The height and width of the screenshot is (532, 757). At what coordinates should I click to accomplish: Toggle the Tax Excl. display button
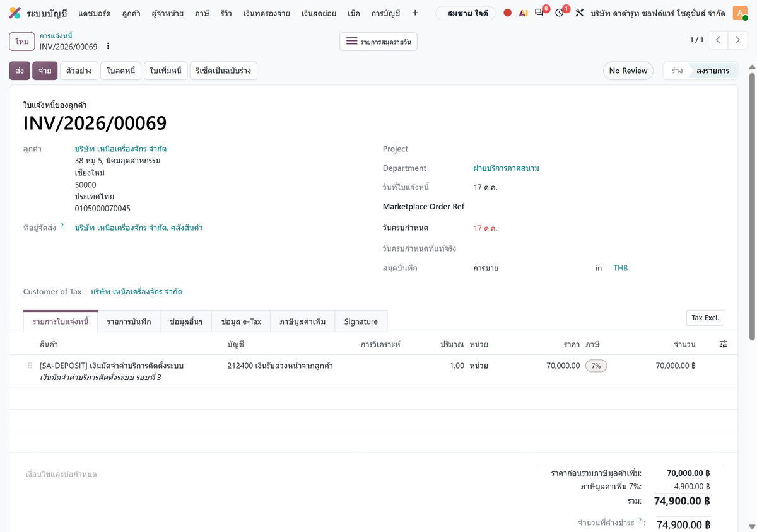pyautogui.click(x=705, y=318)
